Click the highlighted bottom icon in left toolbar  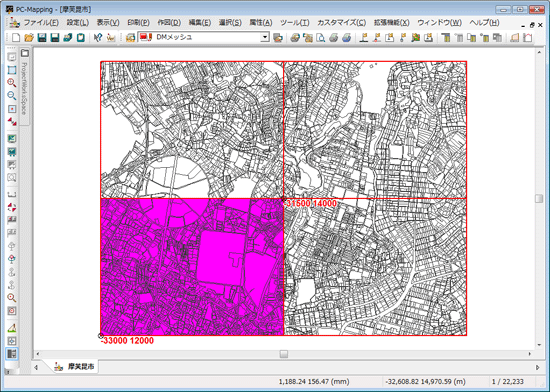click(12, 354)
